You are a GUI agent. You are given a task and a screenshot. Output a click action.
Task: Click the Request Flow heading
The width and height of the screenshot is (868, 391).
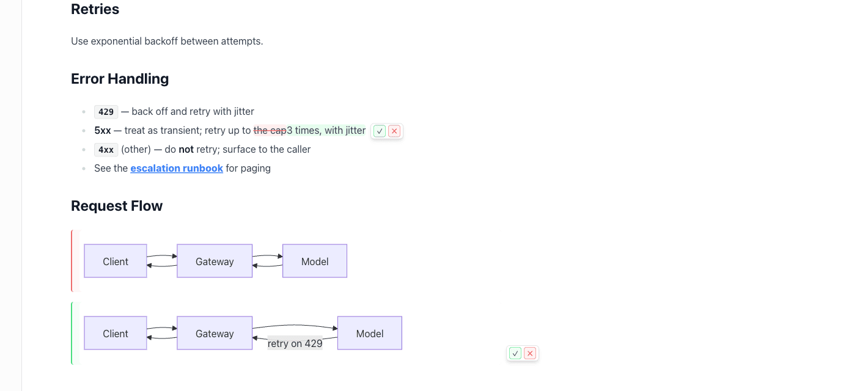117,206
